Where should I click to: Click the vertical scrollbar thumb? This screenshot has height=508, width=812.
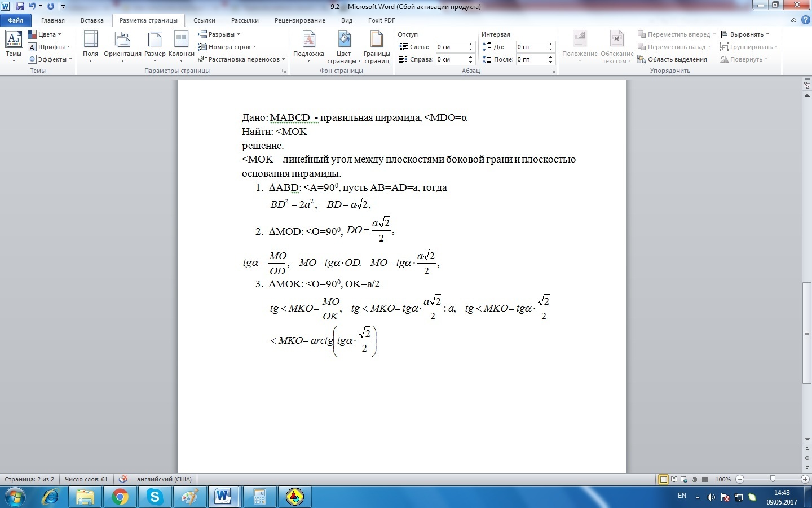point(807,332)
